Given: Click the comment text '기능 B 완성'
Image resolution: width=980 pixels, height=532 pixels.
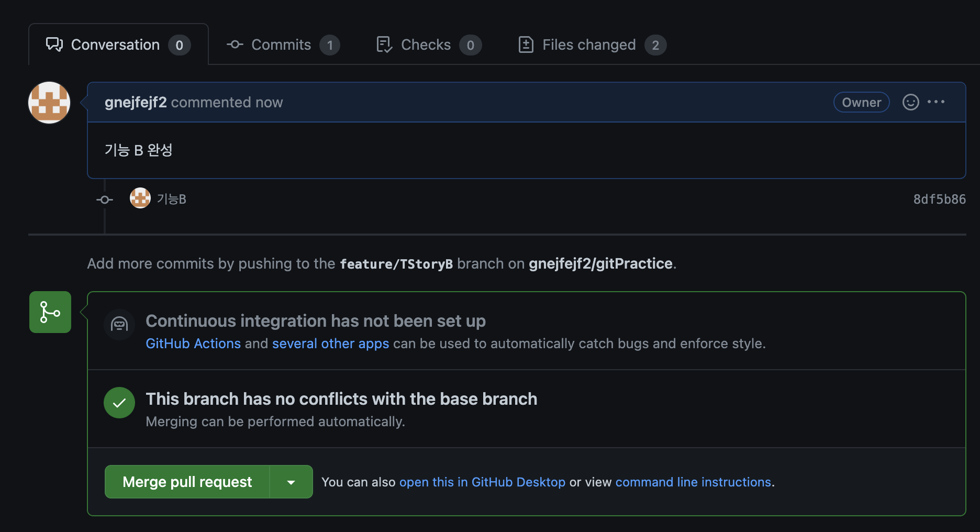Looking at the screenshot, I should (138, 150).
